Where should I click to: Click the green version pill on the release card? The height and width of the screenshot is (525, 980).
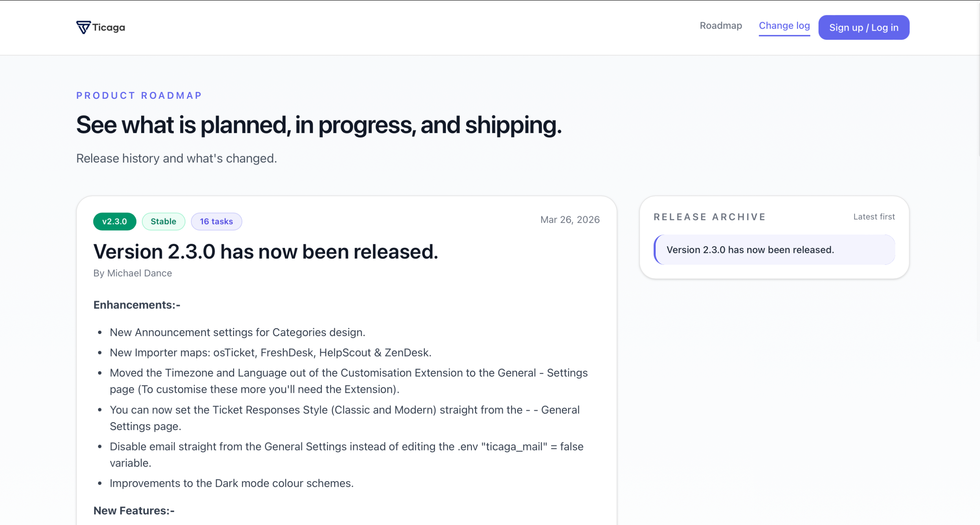pos(115,221)
